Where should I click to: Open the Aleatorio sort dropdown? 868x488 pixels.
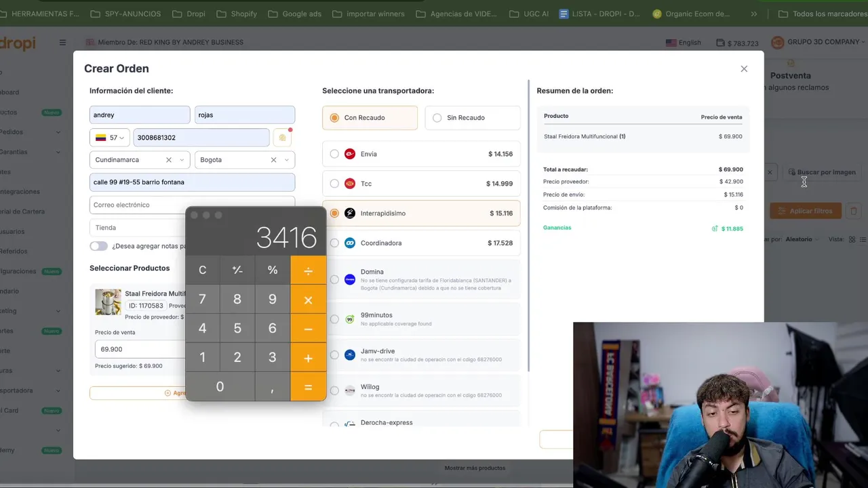pos(802,239)
